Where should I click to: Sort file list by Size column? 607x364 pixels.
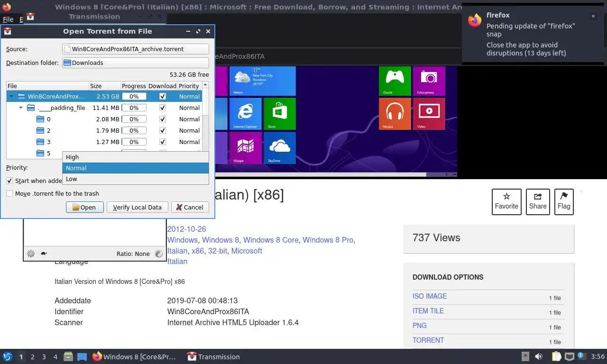coord(104,86)
